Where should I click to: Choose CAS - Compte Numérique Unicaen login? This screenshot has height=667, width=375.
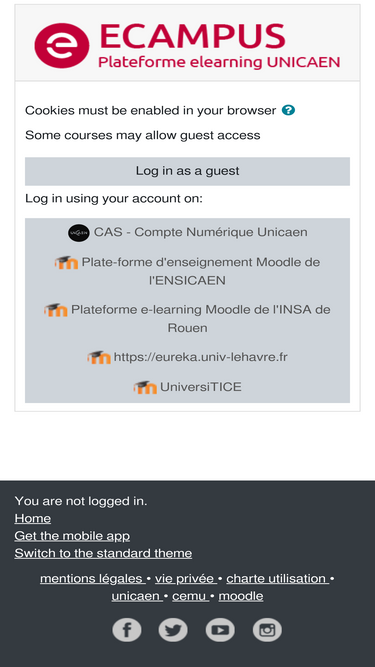click(188, 232)
